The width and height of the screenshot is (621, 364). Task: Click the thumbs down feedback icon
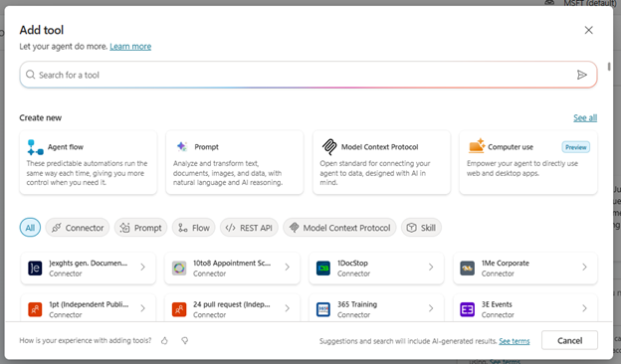184,341
